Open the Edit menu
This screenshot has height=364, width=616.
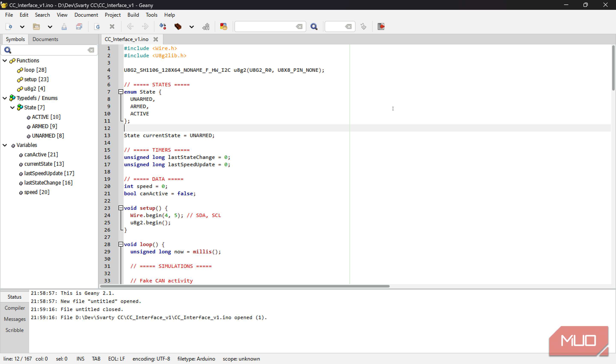24,15
